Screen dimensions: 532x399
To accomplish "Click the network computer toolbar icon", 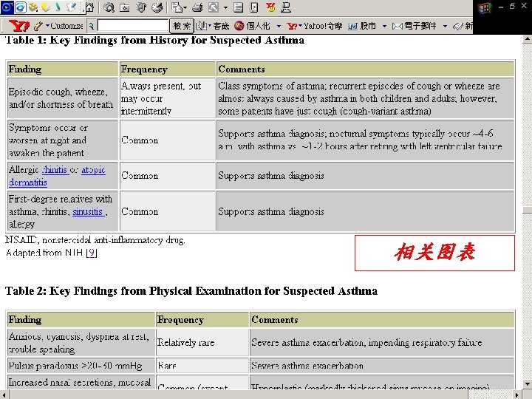I will click(286, 7).
